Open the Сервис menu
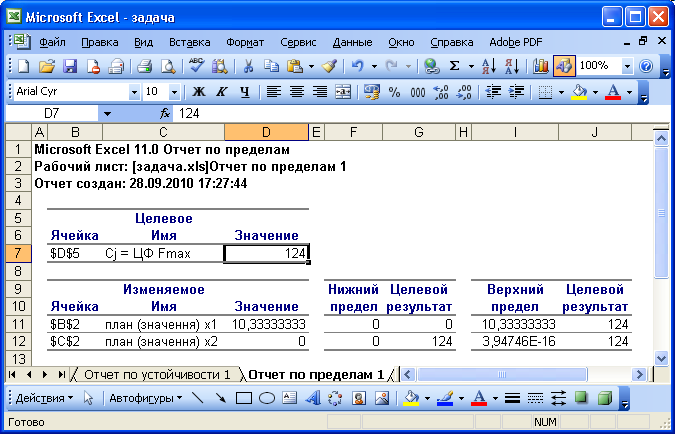The image size is (675, 434). pyautogui.click(x=298, y=42)
